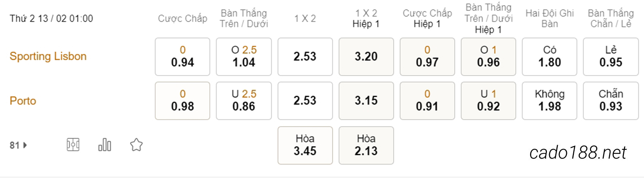
Task: Pick Under 2.5 goals at 0.86
Action: (244, 101)
